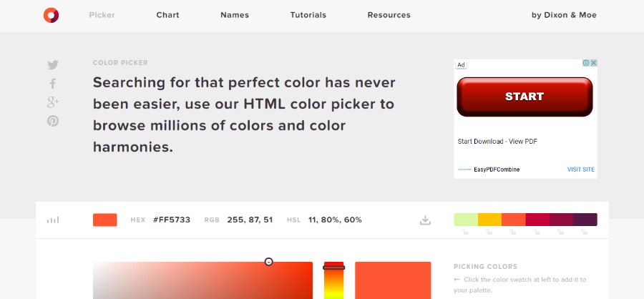Toggle the lock under the yellow swatch
644x299 pixels.
[x=489, y=232]
